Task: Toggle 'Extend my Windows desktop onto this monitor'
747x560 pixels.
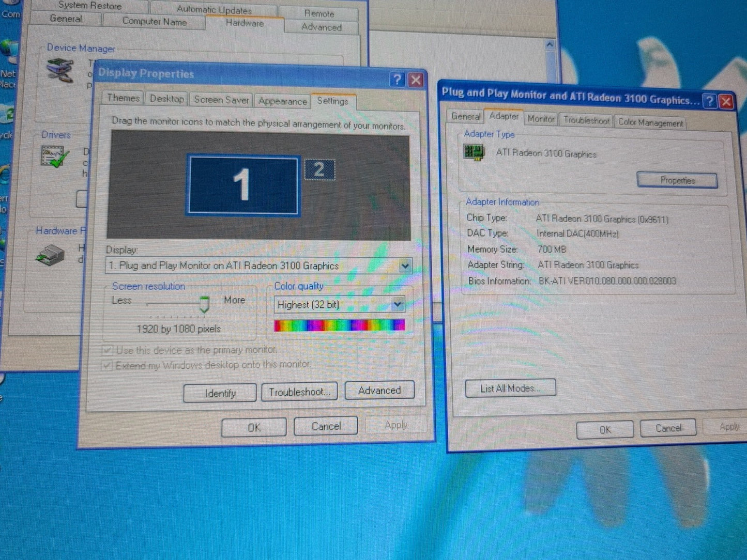Action: tap(107, 366)
